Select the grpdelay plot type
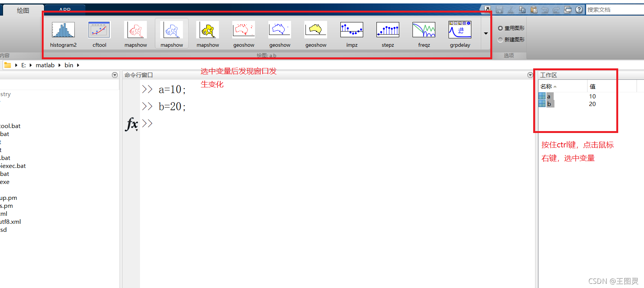Screen dimensions: 644x288 pyautogui.click(x=460, y=34)
